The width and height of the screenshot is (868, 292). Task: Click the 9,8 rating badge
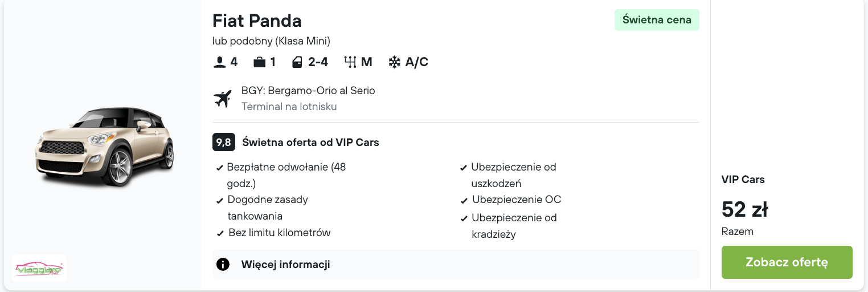(224, 142)
